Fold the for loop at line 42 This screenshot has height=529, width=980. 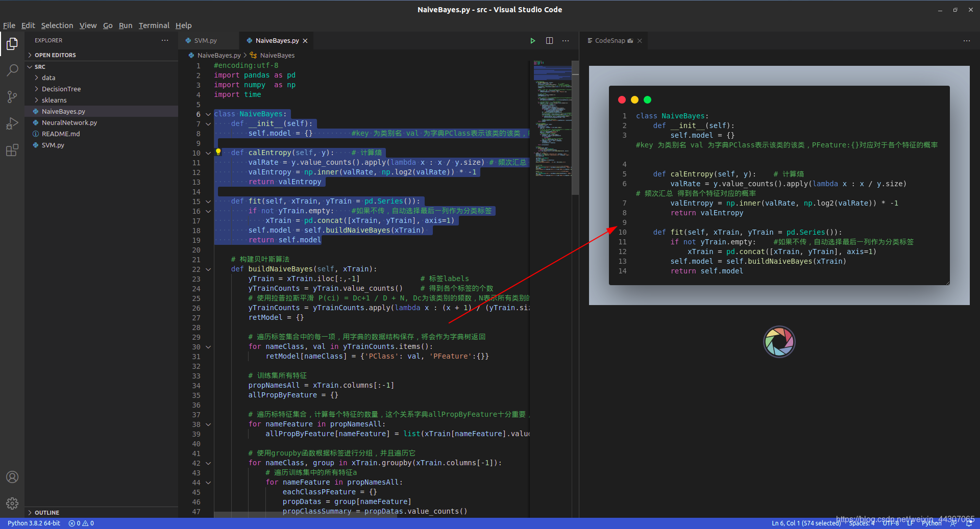[x=208, y=463]
